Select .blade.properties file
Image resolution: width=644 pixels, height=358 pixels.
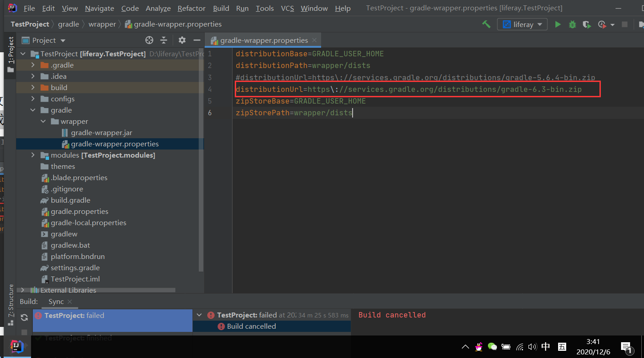point(79,177)
